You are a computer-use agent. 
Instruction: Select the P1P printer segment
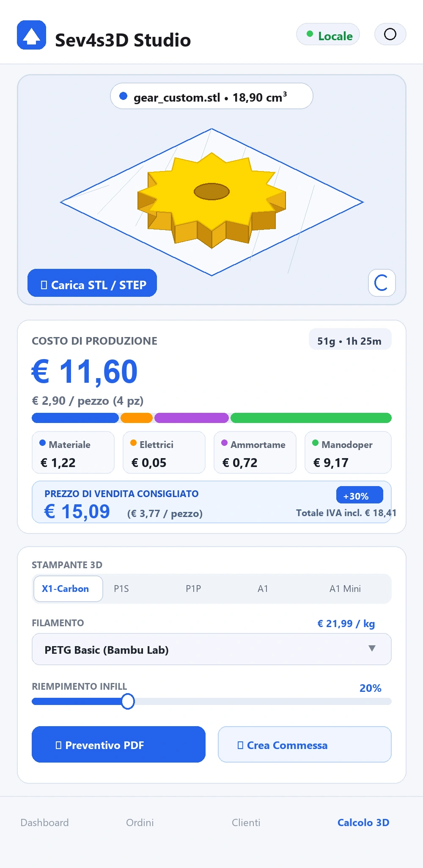pos(193,589)
